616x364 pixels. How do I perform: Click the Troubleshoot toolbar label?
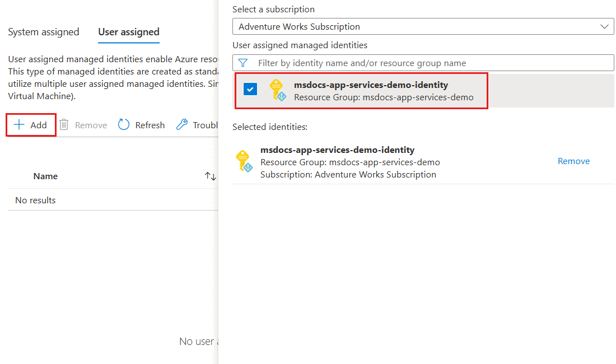pos(206,125)
